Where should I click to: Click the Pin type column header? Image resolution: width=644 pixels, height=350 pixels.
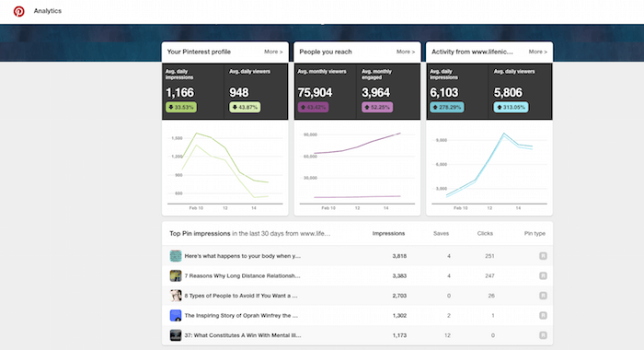pyautogui.click(x=535, y=233)
